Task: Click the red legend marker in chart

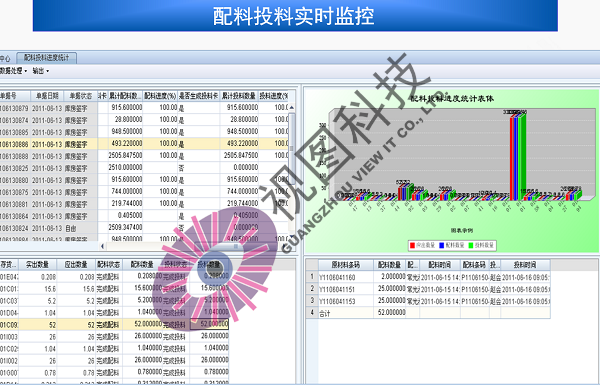Action: pos(412,245)
